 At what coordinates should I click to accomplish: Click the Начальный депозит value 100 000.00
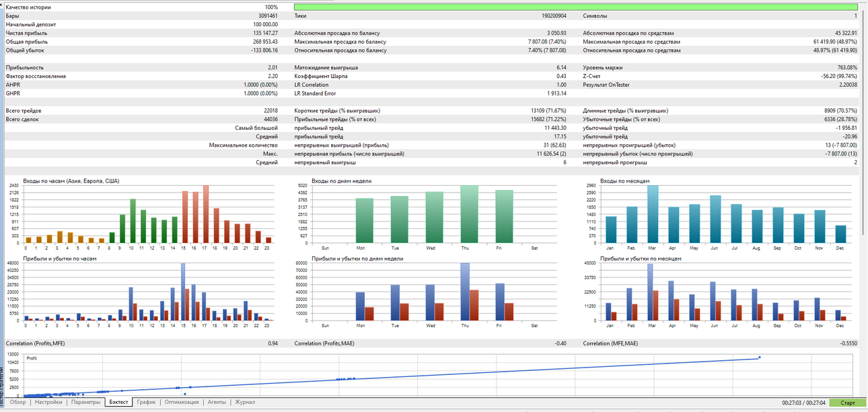click(265, 24)
